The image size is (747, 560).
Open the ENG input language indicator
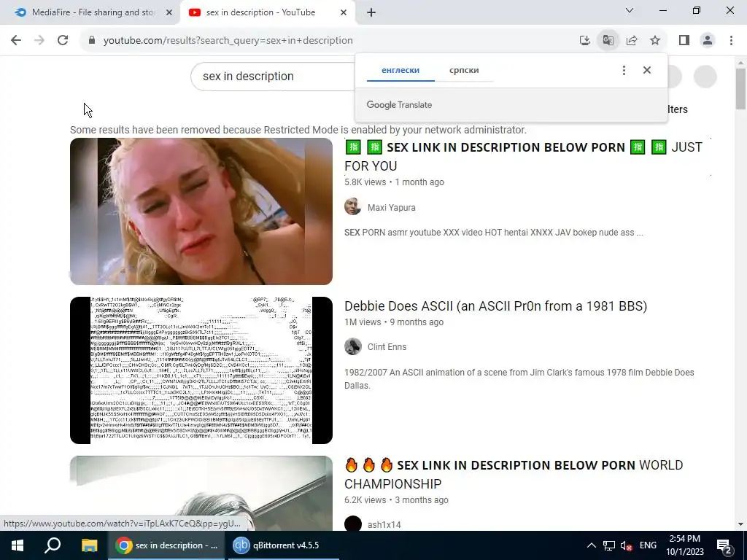tap(648, 545)
